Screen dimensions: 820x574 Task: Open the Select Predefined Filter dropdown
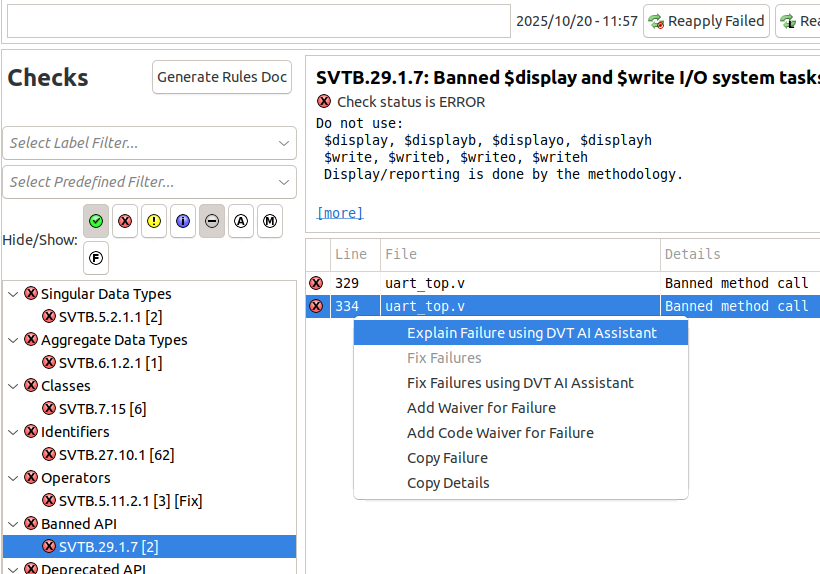click(x=149, y=182)
